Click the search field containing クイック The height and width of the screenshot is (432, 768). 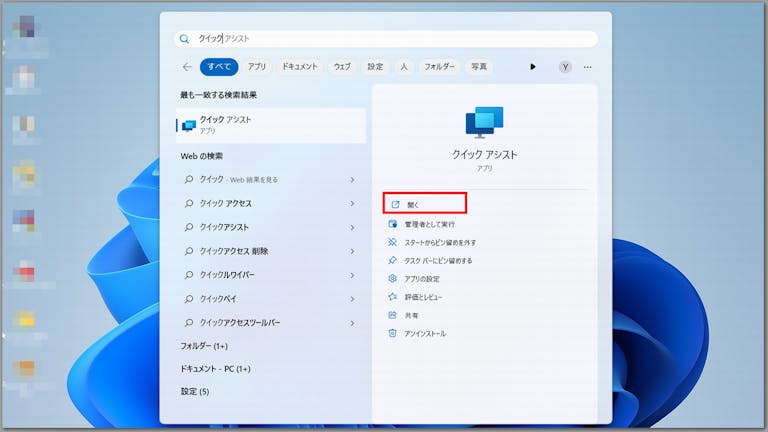coord(386,39)
